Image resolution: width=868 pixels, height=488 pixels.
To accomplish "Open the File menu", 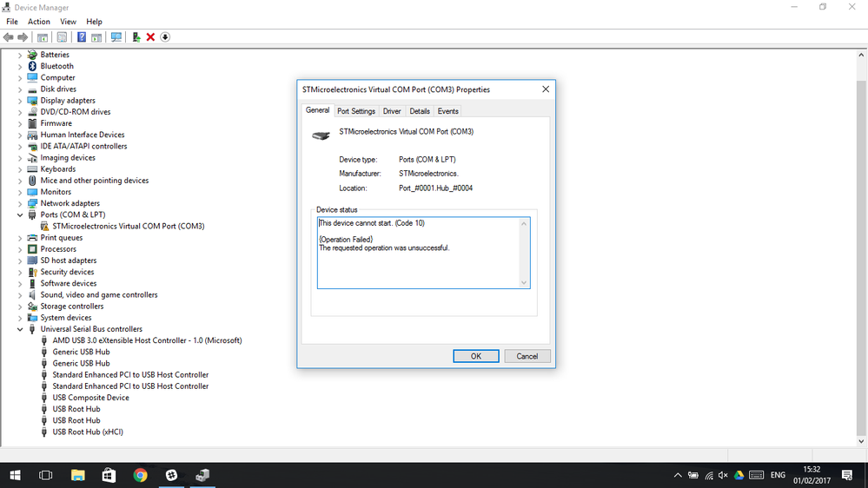I will point(12,22).
